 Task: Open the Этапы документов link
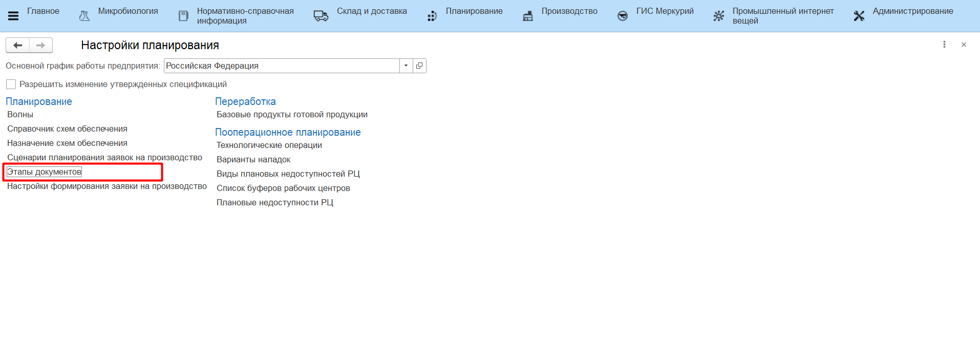tap(44, 172)
